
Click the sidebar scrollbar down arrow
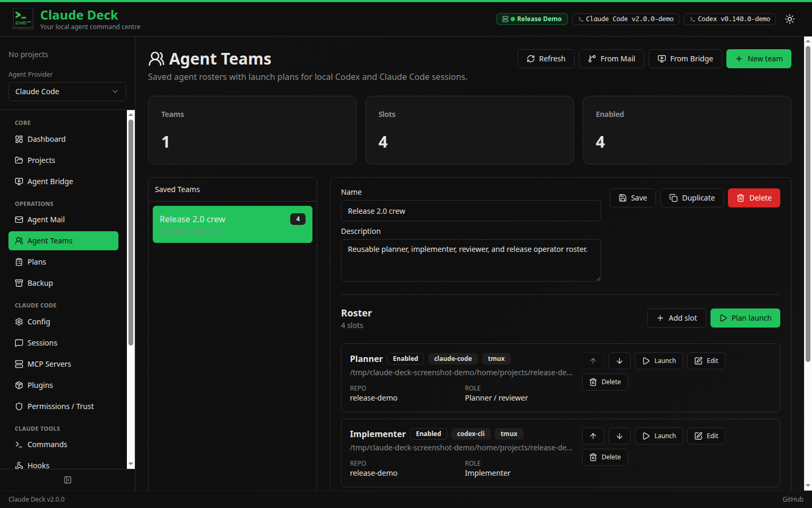click(x=131, y=464)
